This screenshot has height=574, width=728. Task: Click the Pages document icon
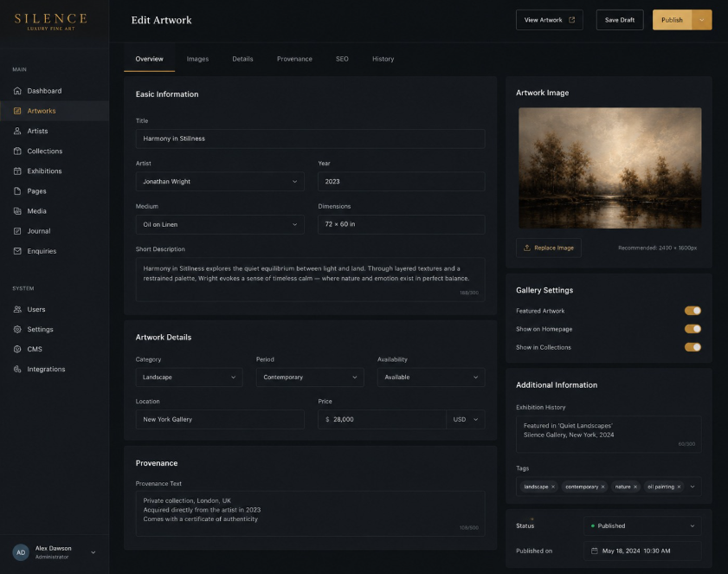[17, 190]
